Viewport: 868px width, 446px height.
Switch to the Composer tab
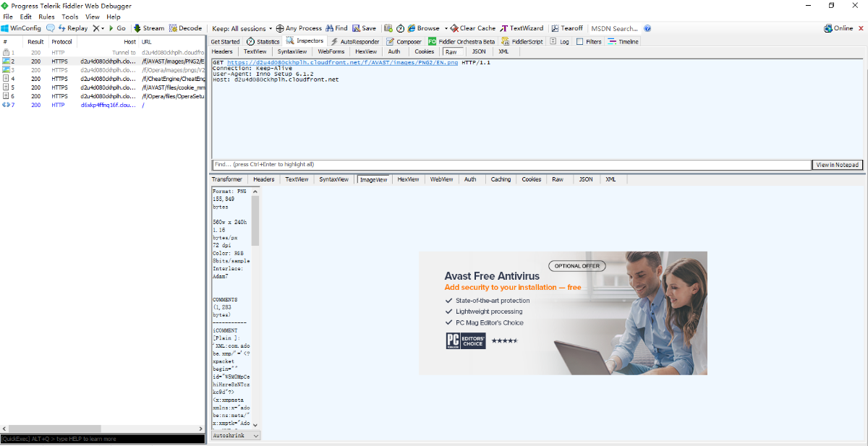click(404, 42)
